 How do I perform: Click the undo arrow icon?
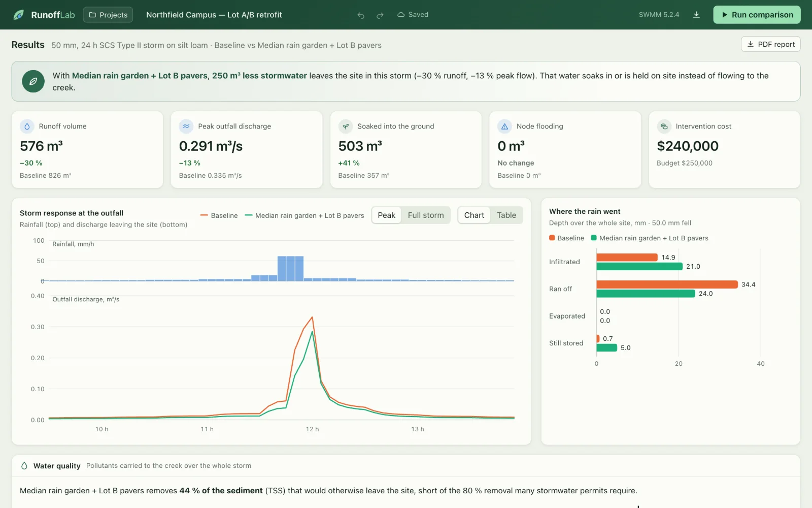[361, 15]
